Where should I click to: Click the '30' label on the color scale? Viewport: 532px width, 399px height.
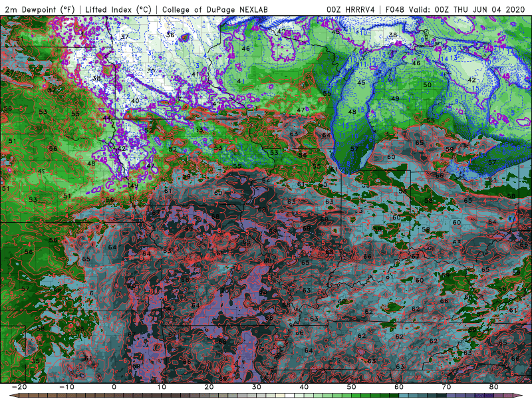pos(257,387)
